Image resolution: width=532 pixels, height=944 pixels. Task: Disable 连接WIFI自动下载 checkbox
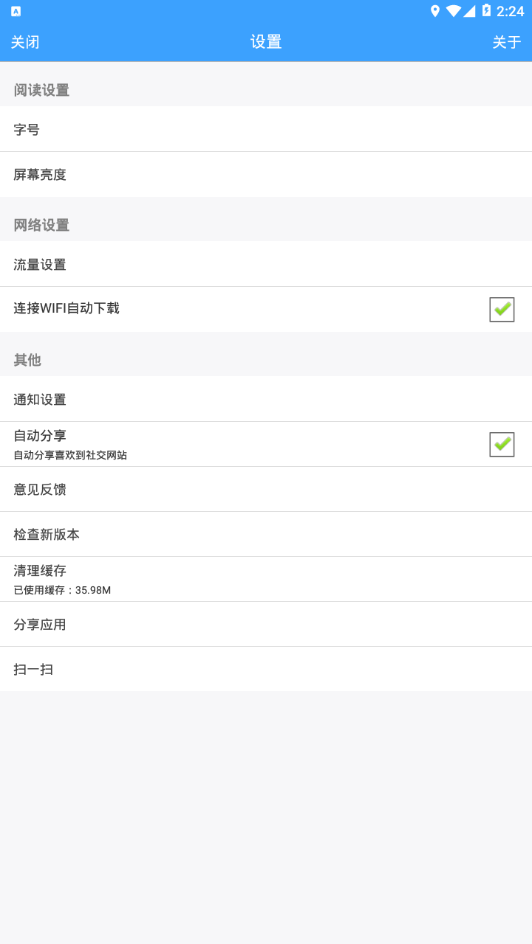tap(502, 309)
